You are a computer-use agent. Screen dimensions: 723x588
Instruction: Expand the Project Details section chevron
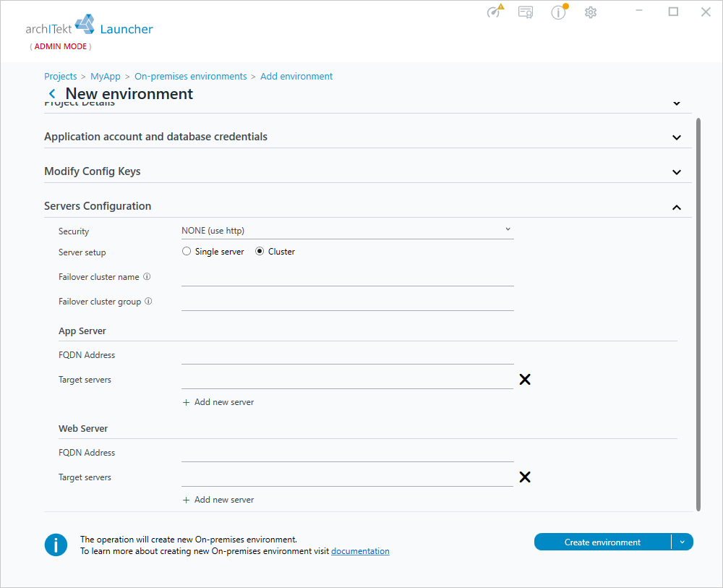click(677, 103)
